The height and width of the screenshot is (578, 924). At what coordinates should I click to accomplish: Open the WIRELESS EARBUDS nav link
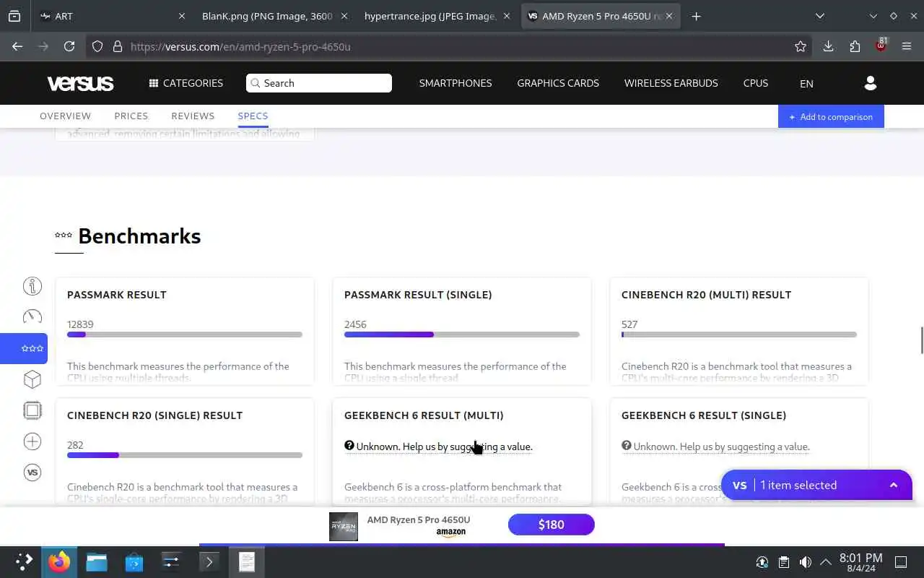671,83
